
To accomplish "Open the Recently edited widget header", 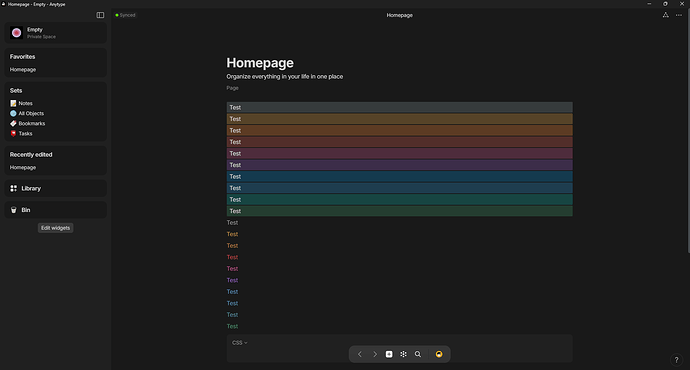I will tap(31, 155).
